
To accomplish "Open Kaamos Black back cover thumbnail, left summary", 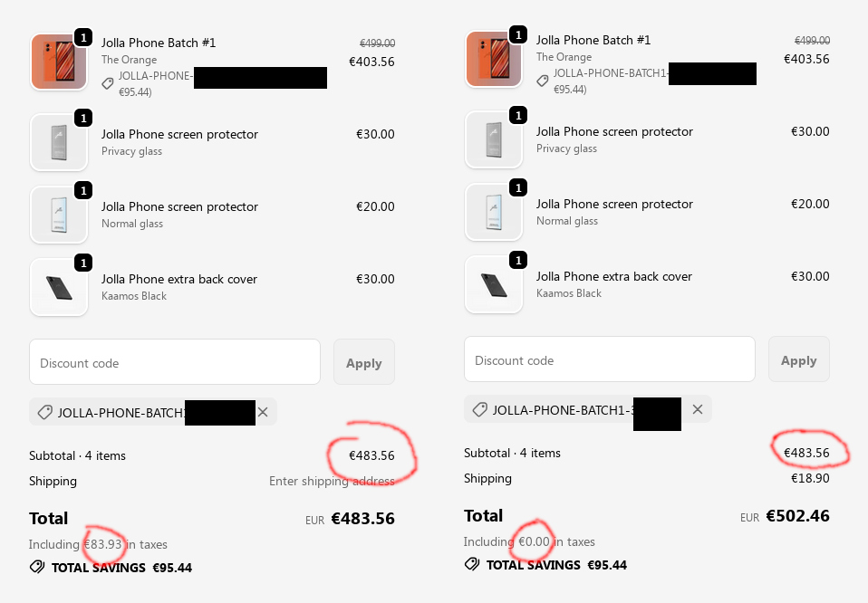I will (x=59, y=287).
